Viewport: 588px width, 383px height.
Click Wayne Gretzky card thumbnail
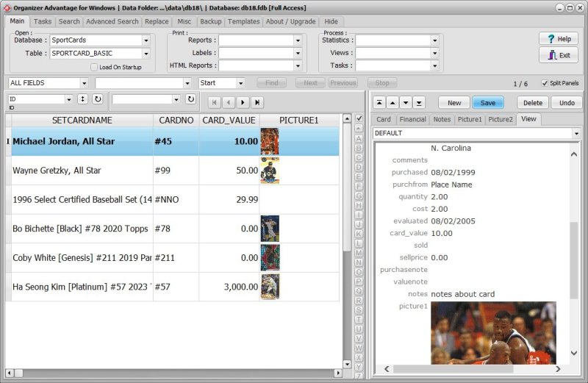[270, 171]
